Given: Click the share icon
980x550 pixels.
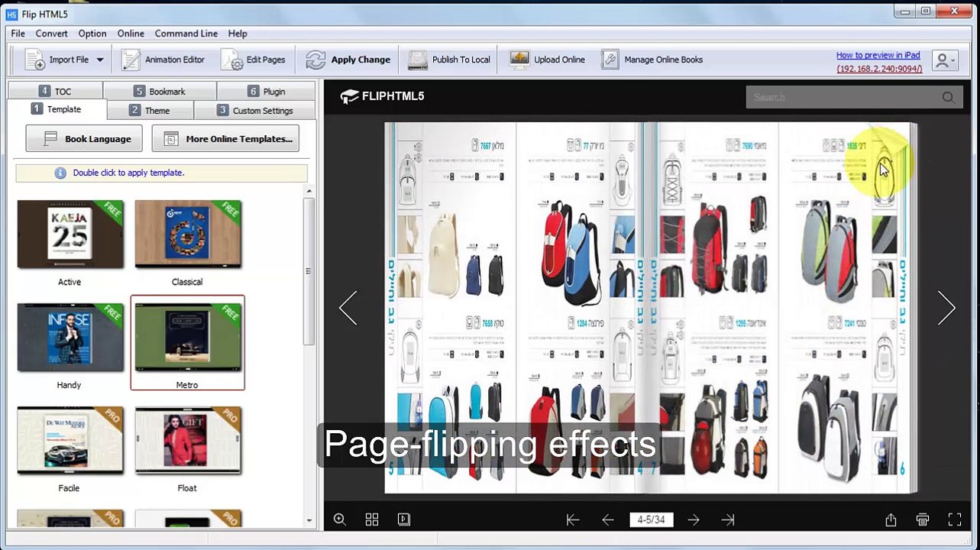Looking at the screenshot, I should coord(891,519).
